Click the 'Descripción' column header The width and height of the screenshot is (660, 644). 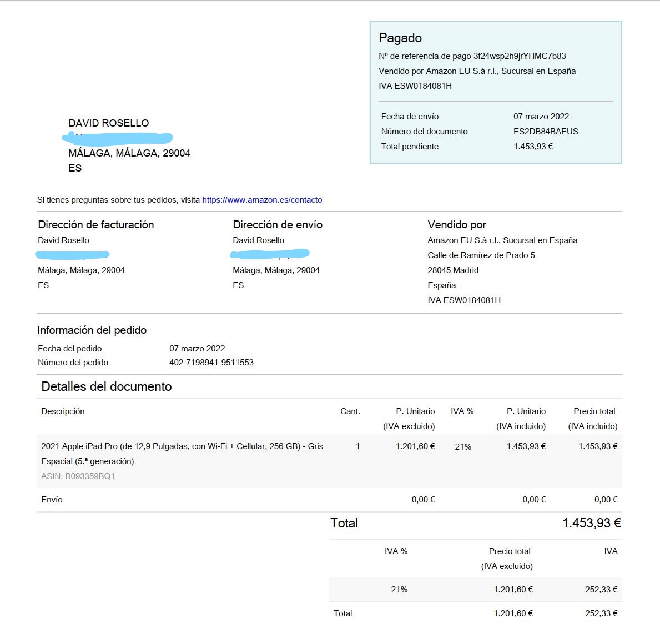point(63,411)
